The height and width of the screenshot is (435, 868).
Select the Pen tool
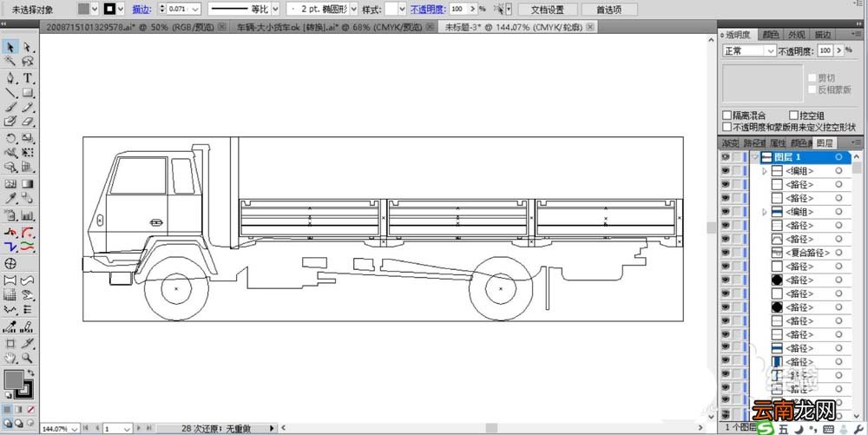(x=10, y=77)
